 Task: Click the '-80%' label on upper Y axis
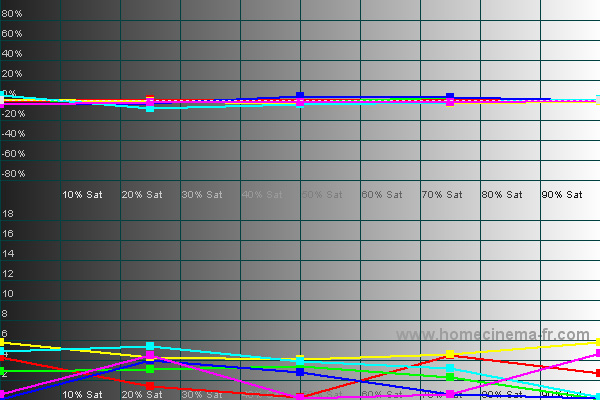tap(12, 174)
